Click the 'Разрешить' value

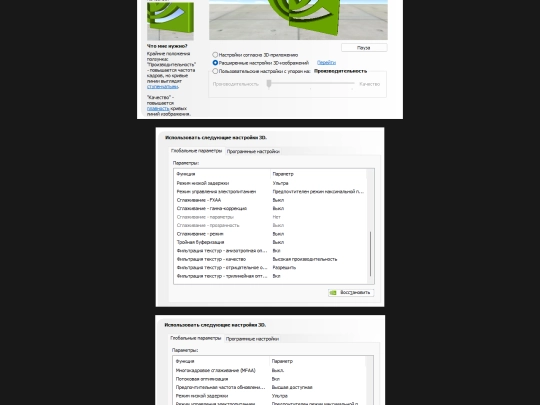click(284, 268)
